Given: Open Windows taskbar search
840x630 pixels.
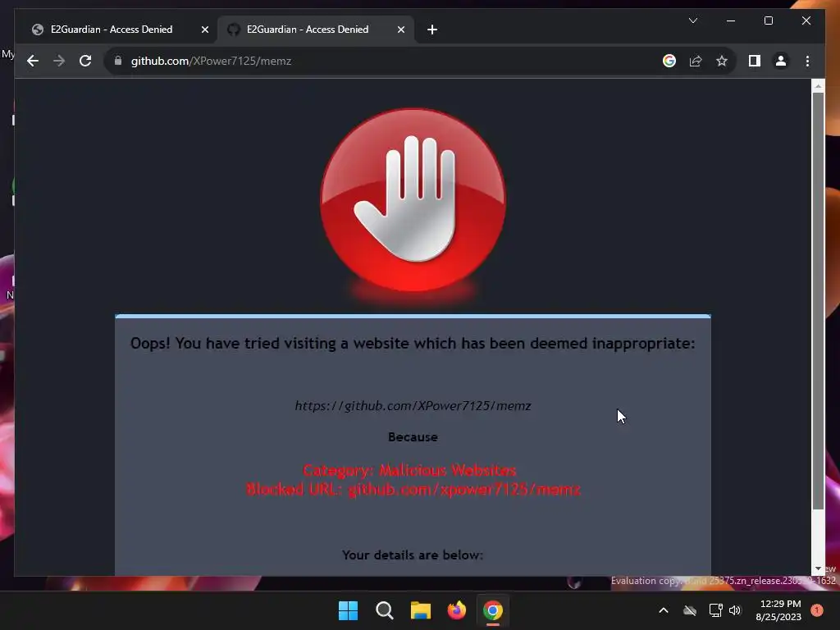Looking at the screenshot, I should point(384,610).
